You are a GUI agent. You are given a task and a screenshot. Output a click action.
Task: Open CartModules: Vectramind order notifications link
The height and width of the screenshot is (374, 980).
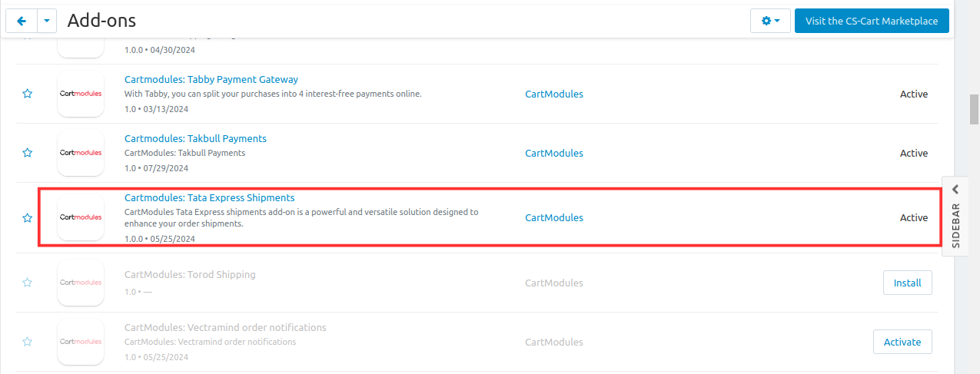pos(225,327)
